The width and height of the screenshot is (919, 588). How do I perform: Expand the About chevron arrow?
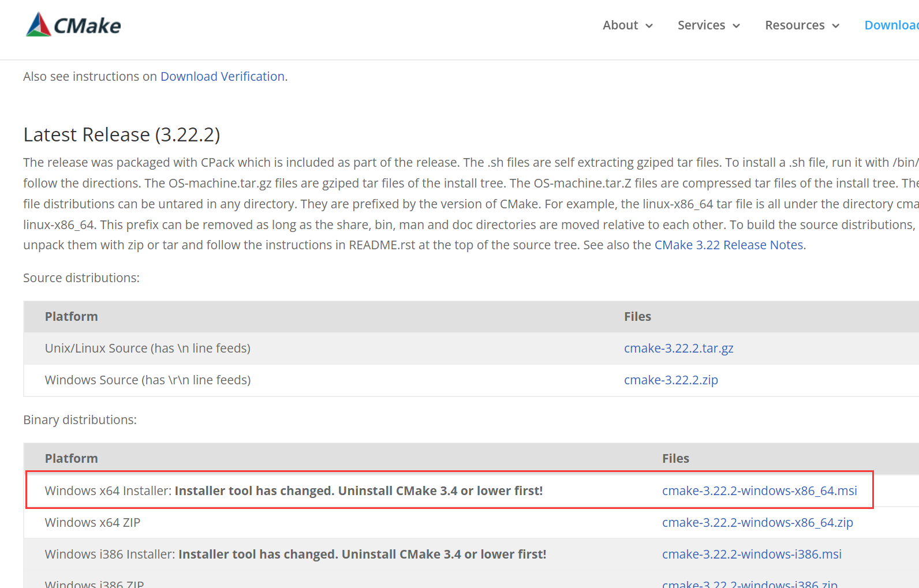[649, 26]
